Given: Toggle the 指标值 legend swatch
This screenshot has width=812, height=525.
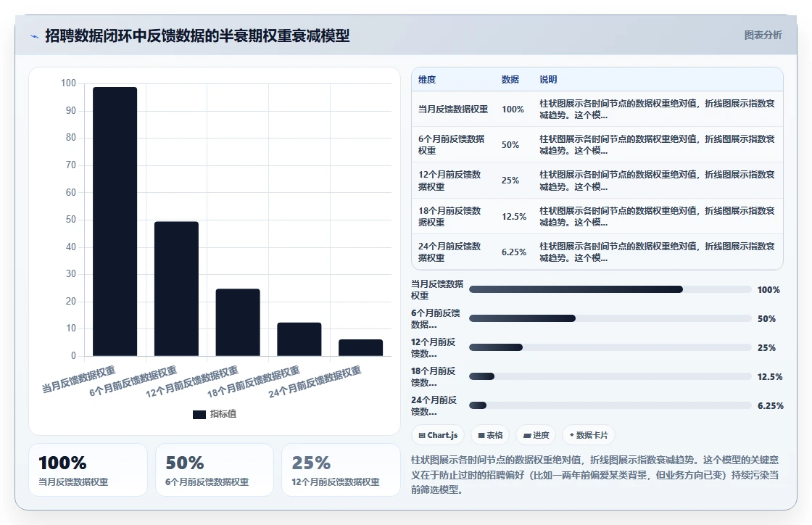Looking at the screenshot, I should coord(199,414).
